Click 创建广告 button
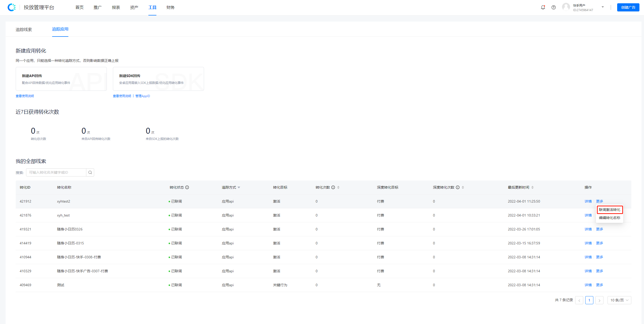 (628, 7)
